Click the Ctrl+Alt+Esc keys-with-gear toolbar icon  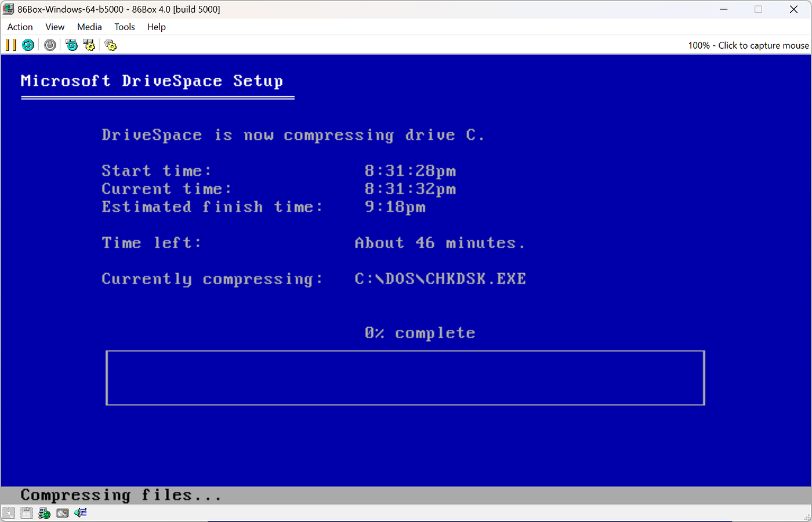[x=89, y=45]
